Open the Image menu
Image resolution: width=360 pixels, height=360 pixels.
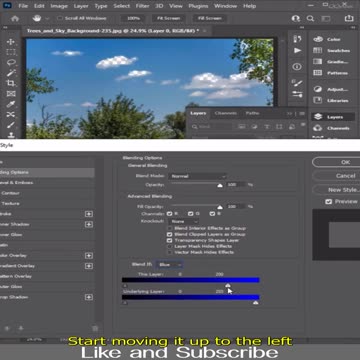(x=58, y=6)
